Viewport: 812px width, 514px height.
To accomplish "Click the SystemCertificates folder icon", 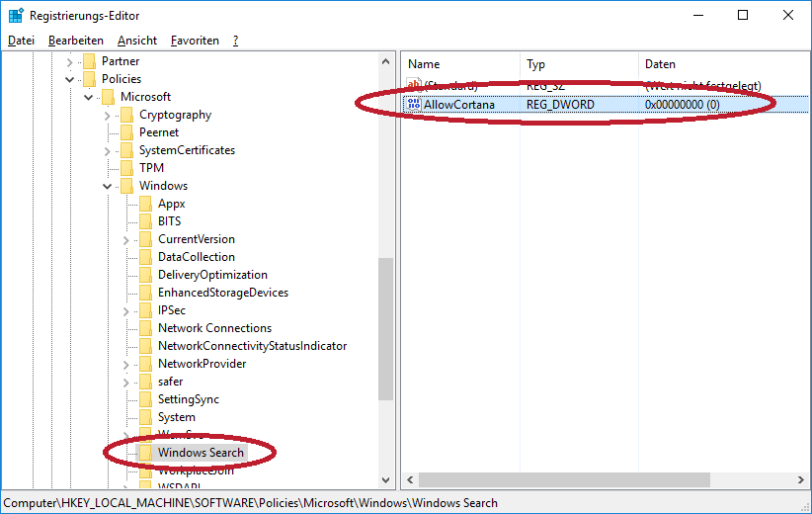I will point(126,150).
